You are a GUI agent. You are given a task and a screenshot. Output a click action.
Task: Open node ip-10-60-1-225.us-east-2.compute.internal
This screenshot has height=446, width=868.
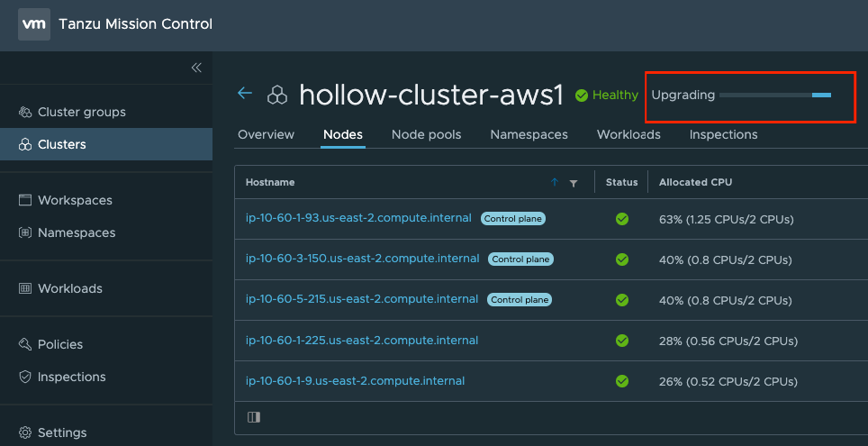[x=361, y=340]
